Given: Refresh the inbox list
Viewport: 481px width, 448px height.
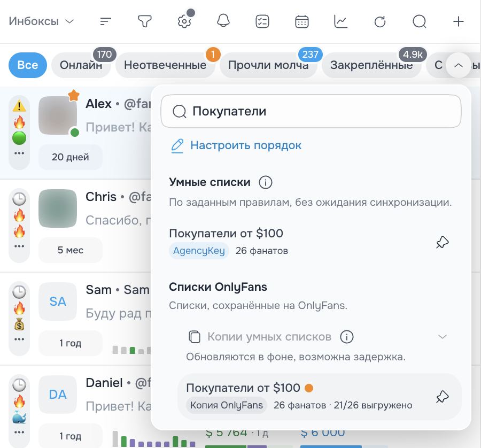Looking at the screenshot, I should tap(380, 21).
